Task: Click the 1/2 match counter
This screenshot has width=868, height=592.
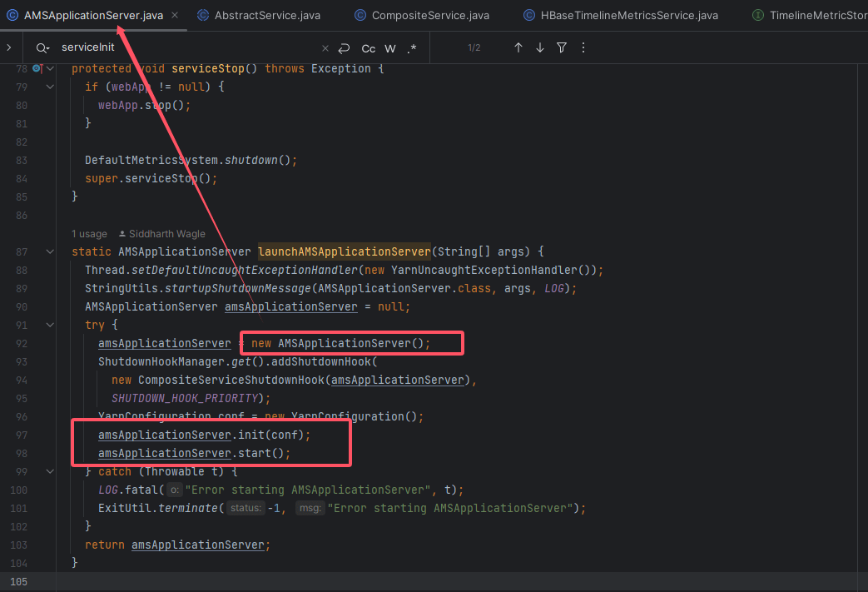Action: pos(474,47)
